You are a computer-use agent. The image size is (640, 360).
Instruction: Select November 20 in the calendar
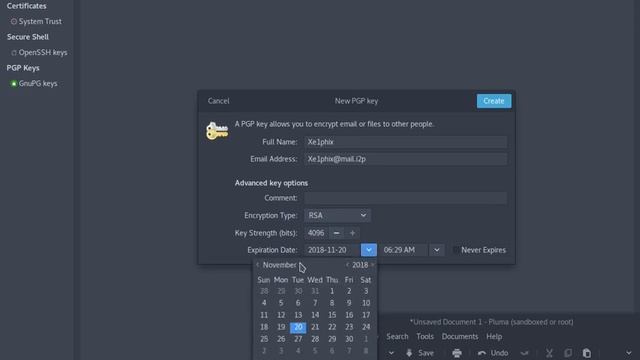pos(298,327)
